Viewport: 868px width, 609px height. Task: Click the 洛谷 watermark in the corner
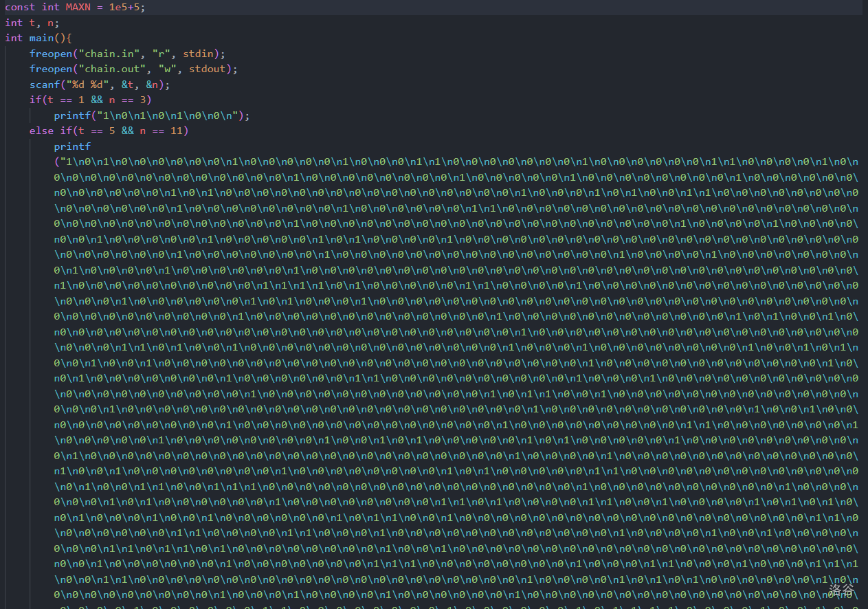pos(841,590)
